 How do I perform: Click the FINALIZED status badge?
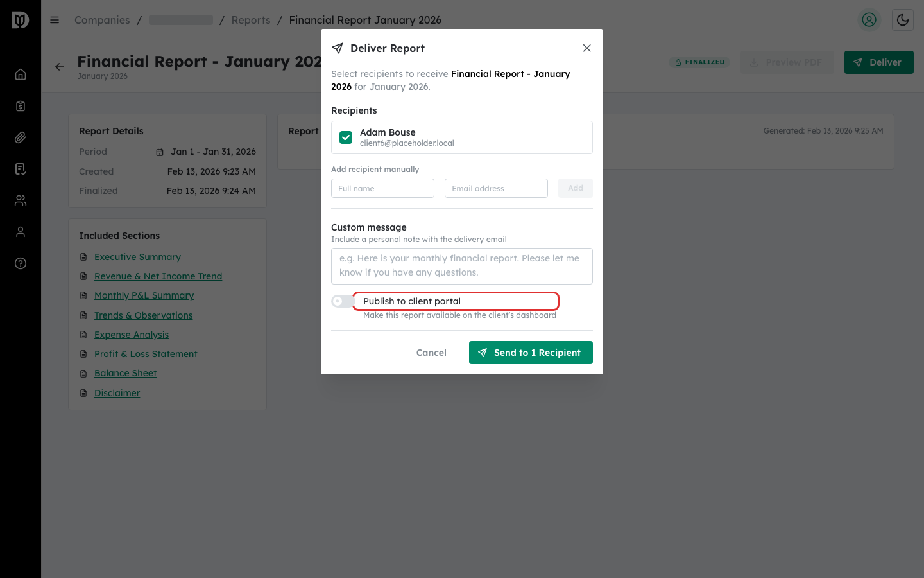pos(699,62)
